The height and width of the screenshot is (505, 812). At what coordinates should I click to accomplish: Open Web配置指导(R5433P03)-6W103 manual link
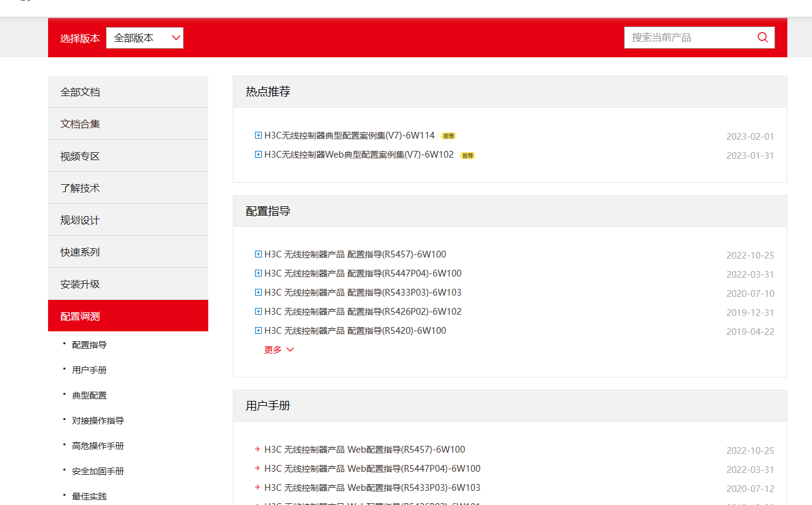(373, 488)
